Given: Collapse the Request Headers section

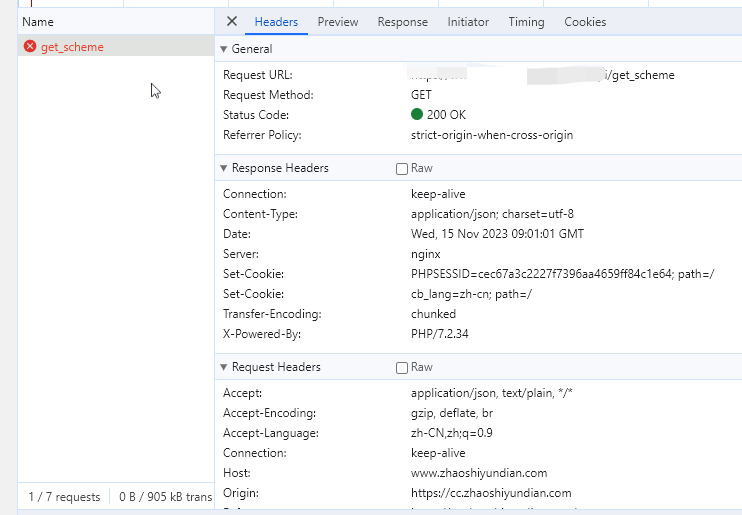Looking at the screenshot, I should (x=224, y=367).
